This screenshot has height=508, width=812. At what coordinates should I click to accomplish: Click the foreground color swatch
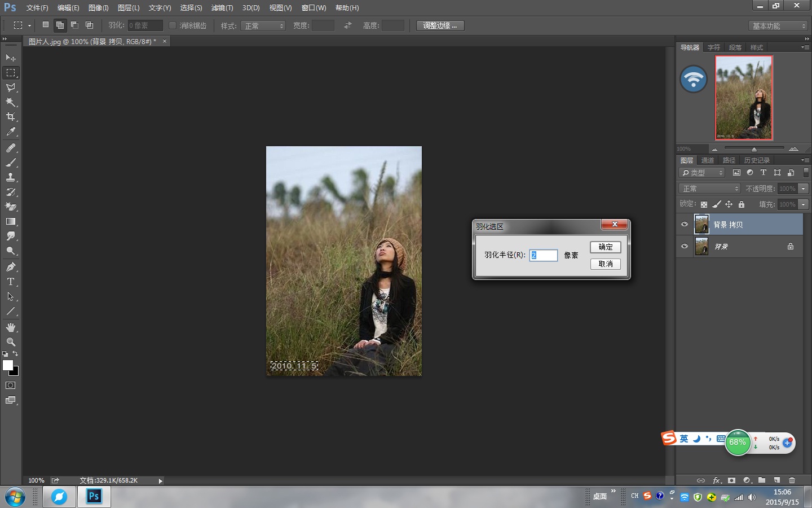click(7, 365)
